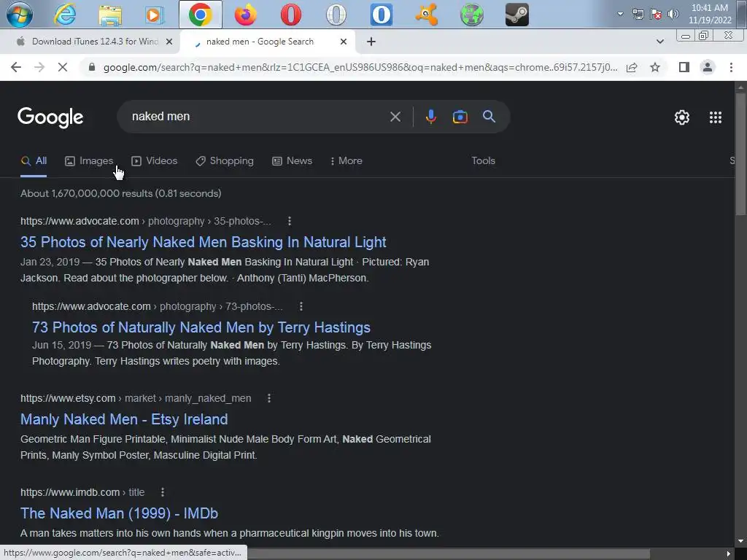Launch Firefox from the taskbar

(246, 15)
